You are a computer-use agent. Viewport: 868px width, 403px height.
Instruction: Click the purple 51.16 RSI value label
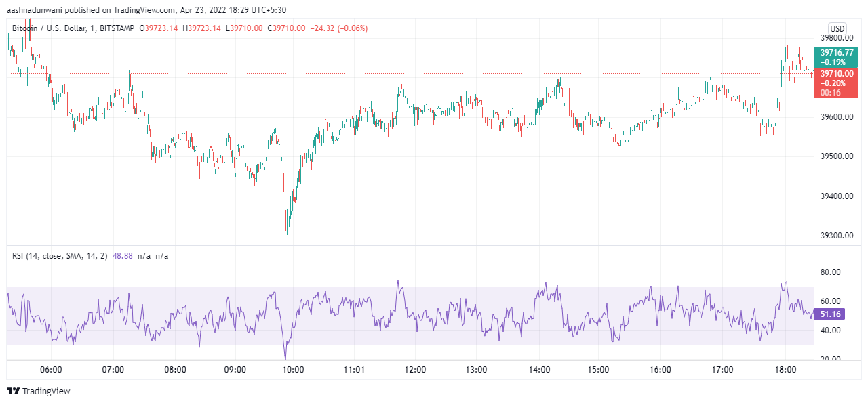point(830,314)
